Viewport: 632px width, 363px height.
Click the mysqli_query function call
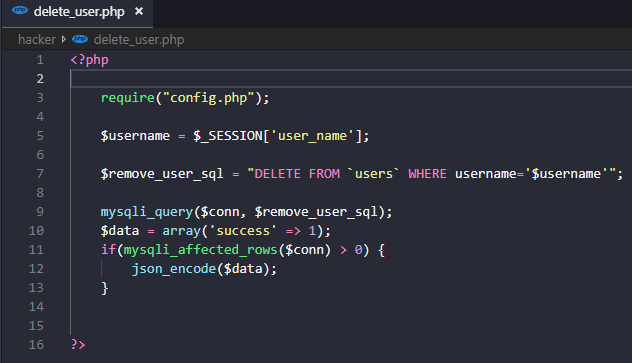coord(147,212)
